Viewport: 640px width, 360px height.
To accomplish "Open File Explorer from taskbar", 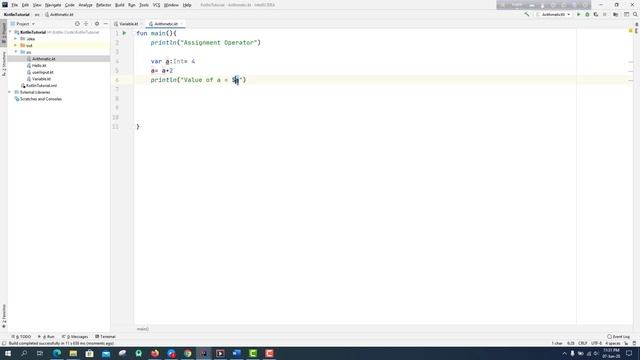I will [73, 353].
